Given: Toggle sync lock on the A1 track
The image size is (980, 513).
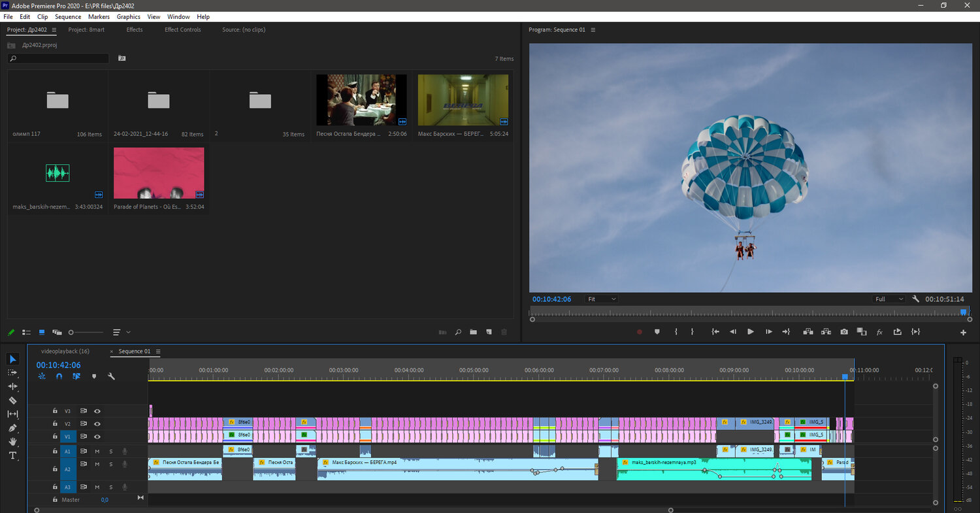Looking at the screenshot, I should [84, 452].
